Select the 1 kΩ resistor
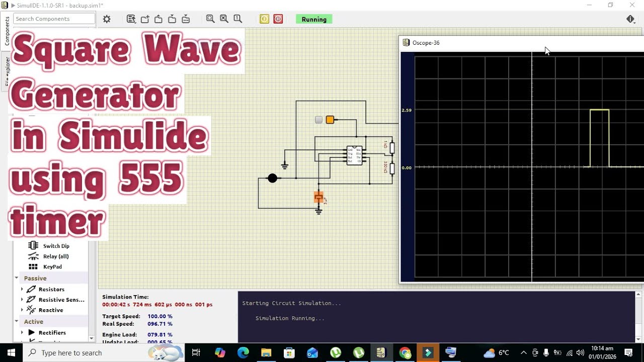This screenshot has height=362, width=644. pos(392,148)
